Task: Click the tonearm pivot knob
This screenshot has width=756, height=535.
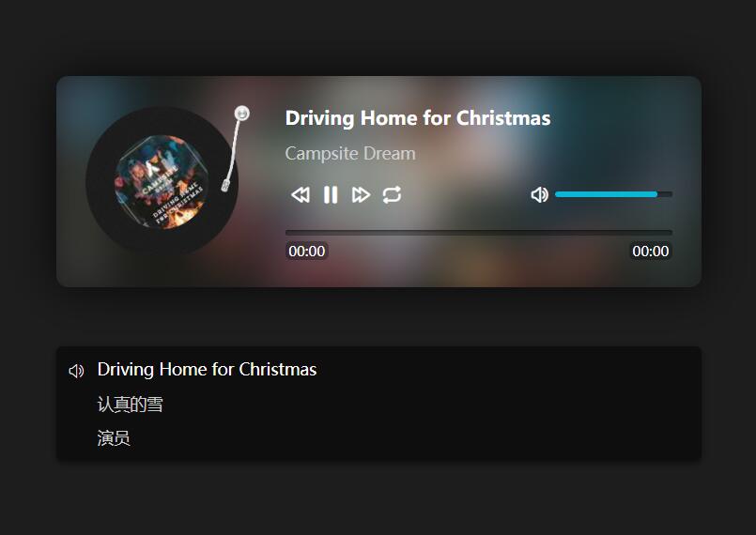Action: tap(242, 114)
